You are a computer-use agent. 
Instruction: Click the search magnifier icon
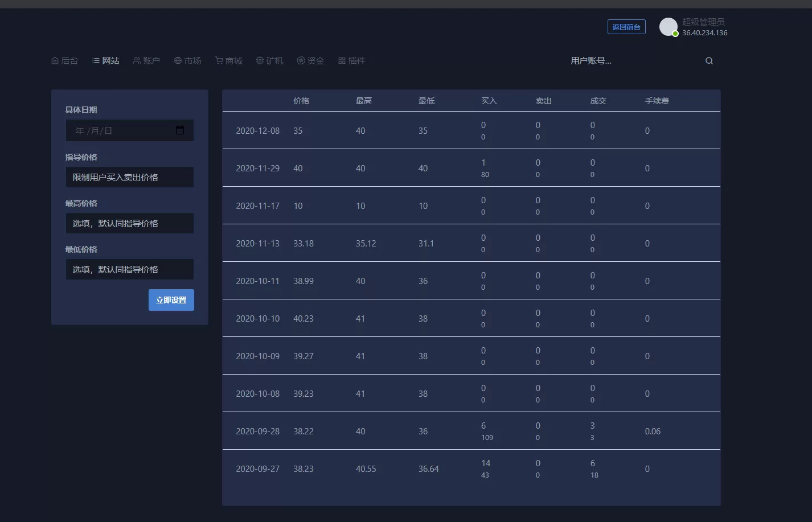point(709,61)
